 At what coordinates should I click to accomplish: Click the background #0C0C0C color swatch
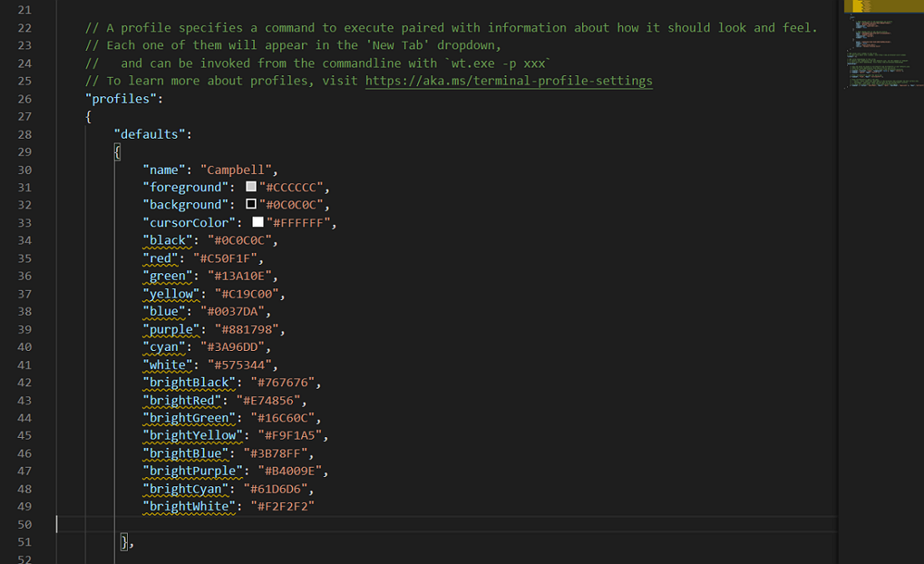(x=251, y=205)
